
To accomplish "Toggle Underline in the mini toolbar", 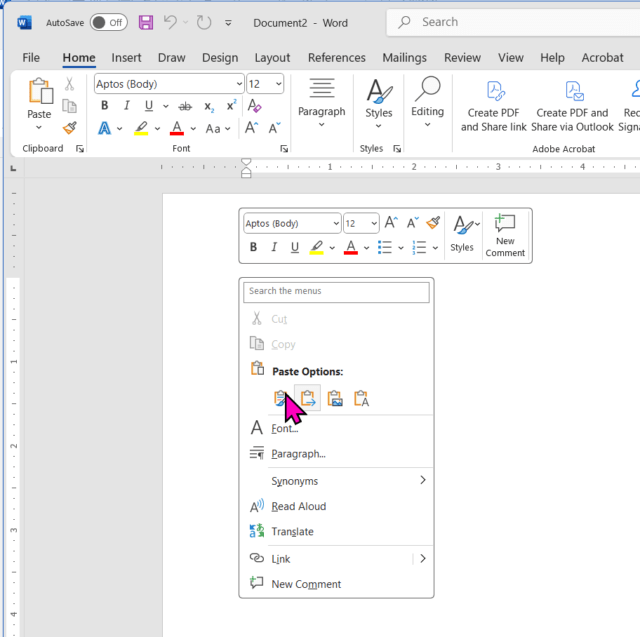I will click(x=295, y=247).
